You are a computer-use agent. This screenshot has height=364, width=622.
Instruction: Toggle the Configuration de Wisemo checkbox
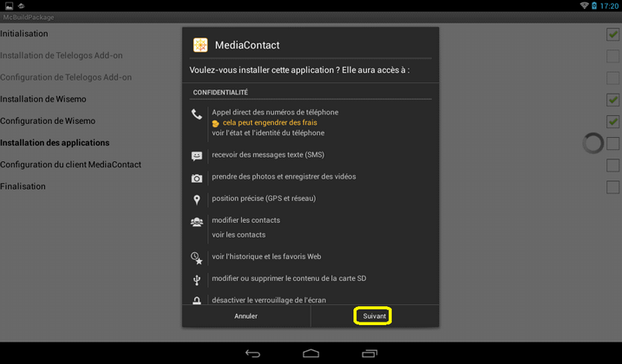[612, 121]
